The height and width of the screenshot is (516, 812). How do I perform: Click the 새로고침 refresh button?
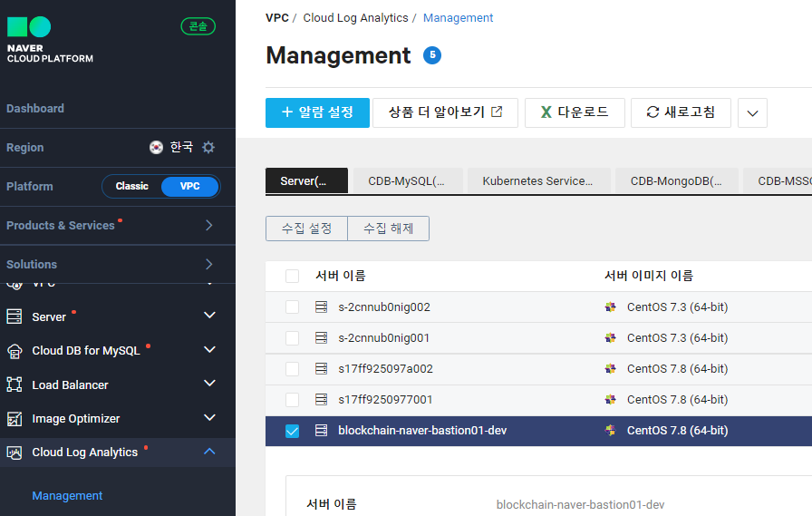pos(681,112)
